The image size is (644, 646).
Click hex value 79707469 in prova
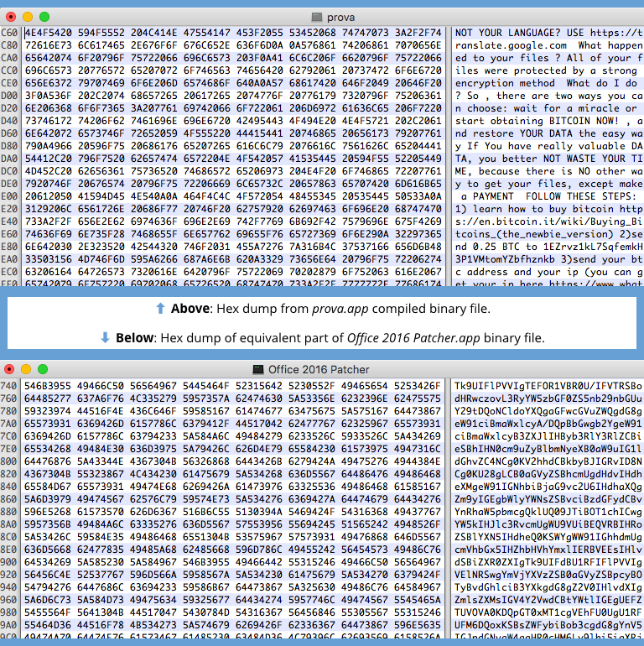coord(101,83)
